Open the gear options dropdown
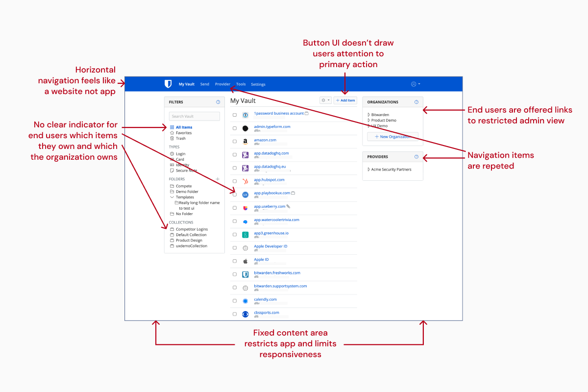 tap(325, 100)
